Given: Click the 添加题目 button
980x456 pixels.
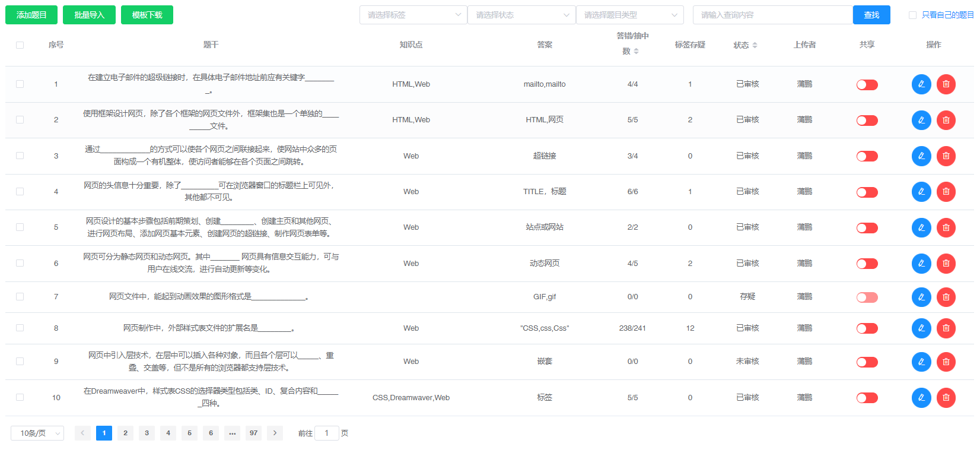Looking at the screenshot, I should coord(31,15).
